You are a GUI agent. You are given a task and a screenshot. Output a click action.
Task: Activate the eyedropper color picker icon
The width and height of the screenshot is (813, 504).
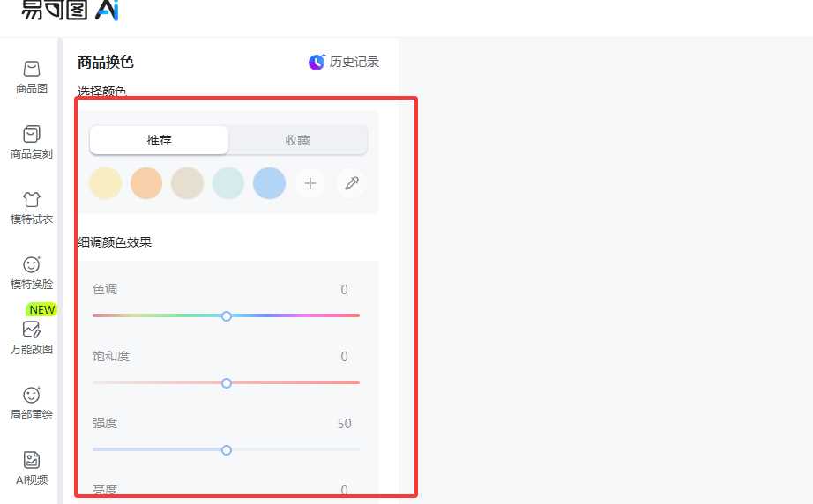(x=352, y=183)
